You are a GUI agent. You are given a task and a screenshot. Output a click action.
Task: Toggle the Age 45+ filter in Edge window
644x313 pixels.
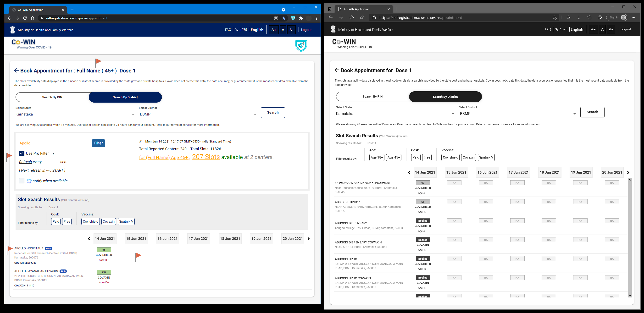[394, 157]
